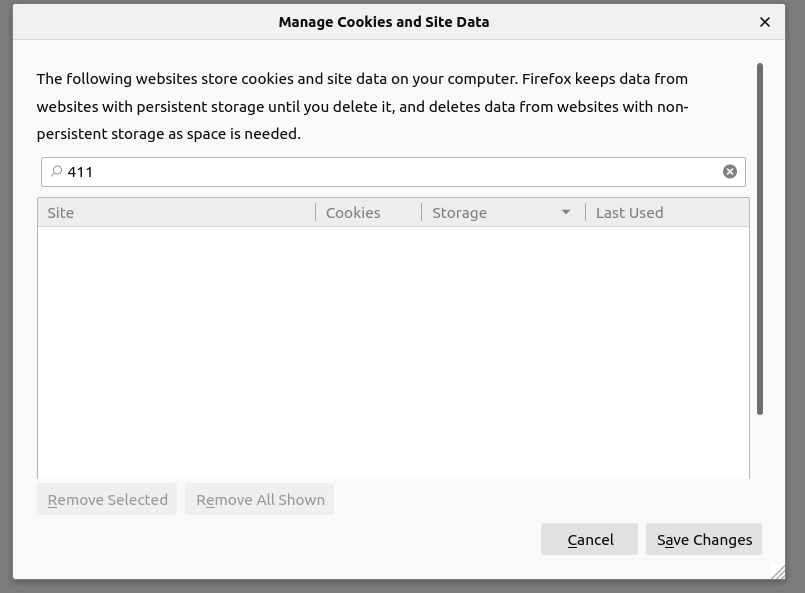This screenshot has width=805, height=593.
Task: Click the dialog's vertical scrollbar
Action: point(760,240)
